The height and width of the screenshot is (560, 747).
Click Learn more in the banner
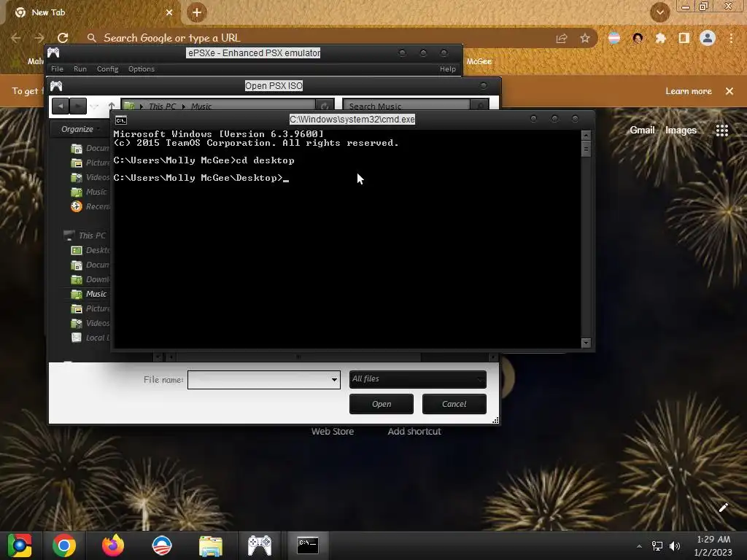pos(689,91)
